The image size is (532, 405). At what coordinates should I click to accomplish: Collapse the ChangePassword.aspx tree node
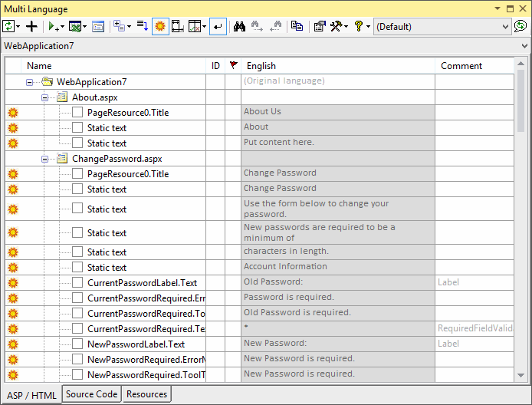(x=45, y=159)
